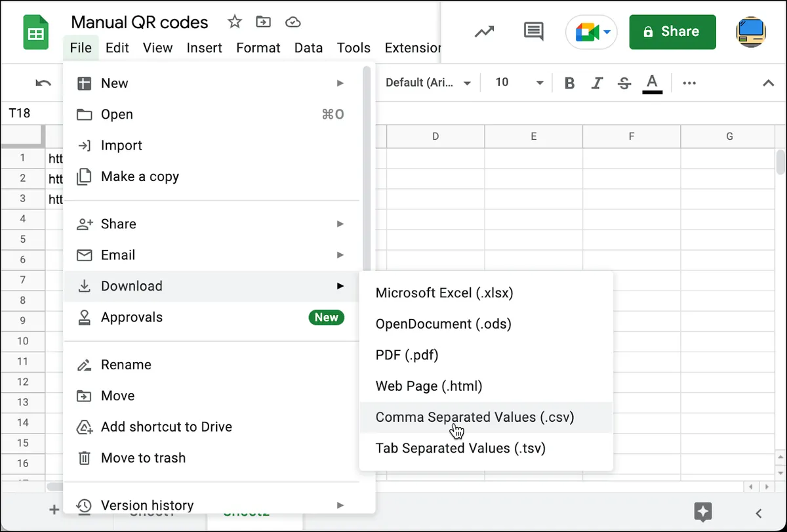This screenshot has width=787, height=532.
Task: Select Add shortcut to Drive
Action: [x=211, y=427]
